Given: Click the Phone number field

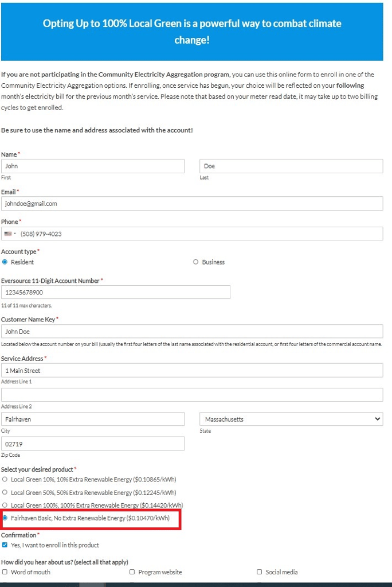Looking at the screenshot, I should (x=201, y=234).
